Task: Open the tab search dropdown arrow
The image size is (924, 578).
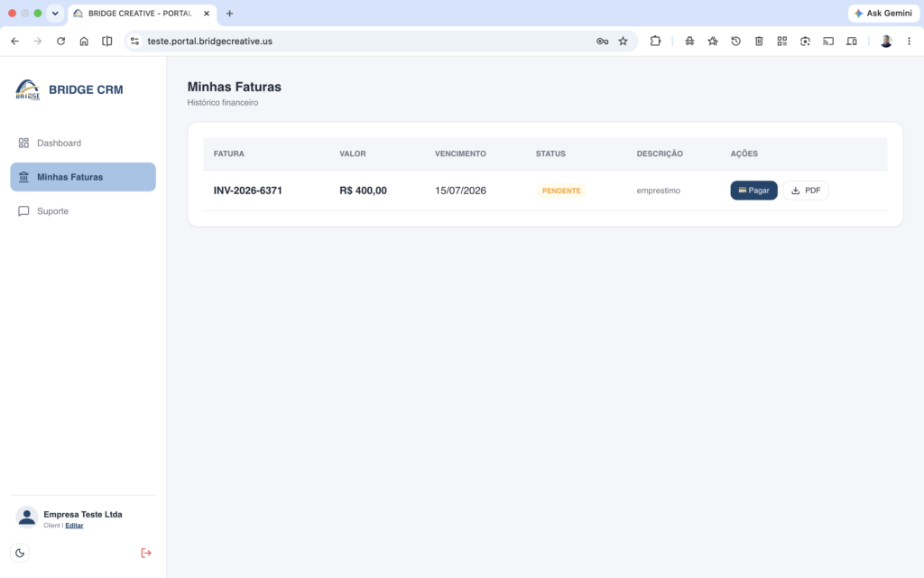Action: click(55, 13)
